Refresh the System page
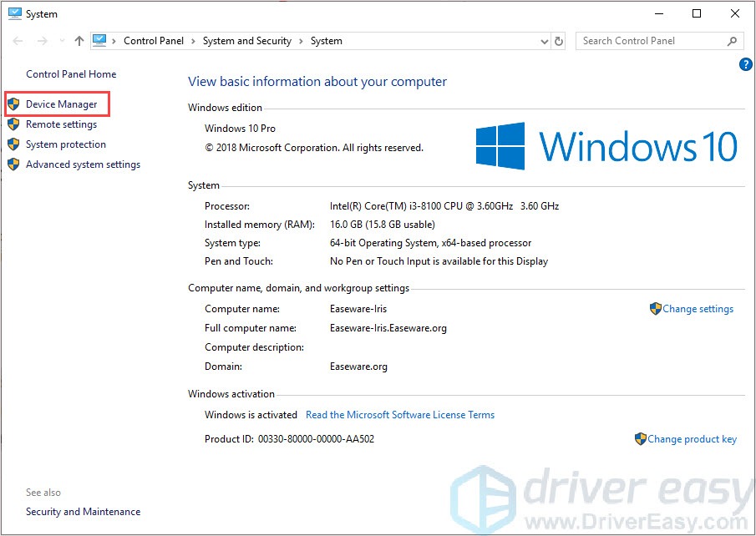756x536 pixels. 559,41
